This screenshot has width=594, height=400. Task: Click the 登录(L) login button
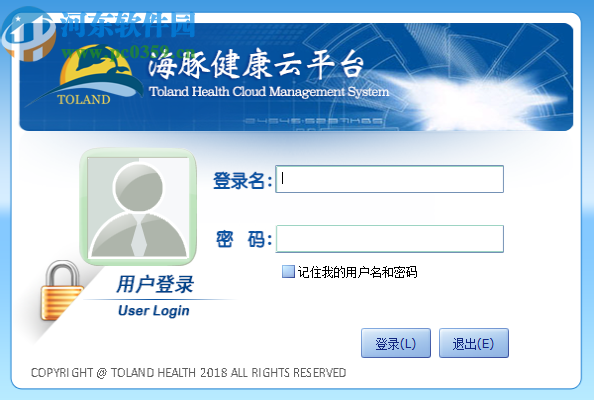click(395, 343)
